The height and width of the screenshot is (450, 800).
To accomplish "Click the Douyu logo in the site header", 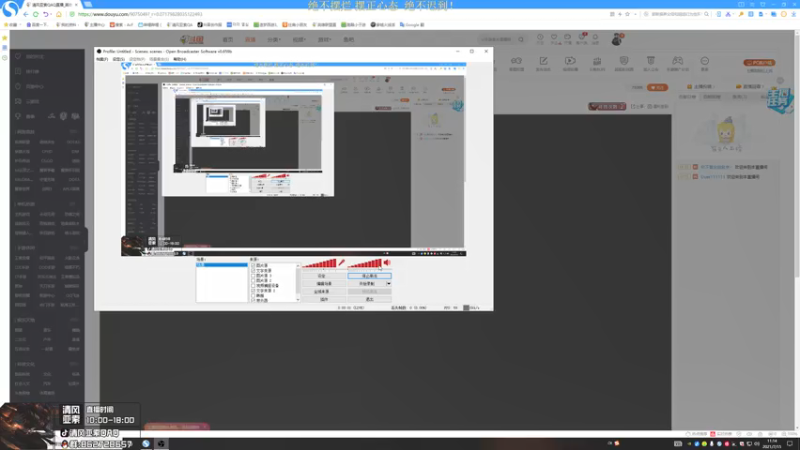I will click(x=192, y=39).
